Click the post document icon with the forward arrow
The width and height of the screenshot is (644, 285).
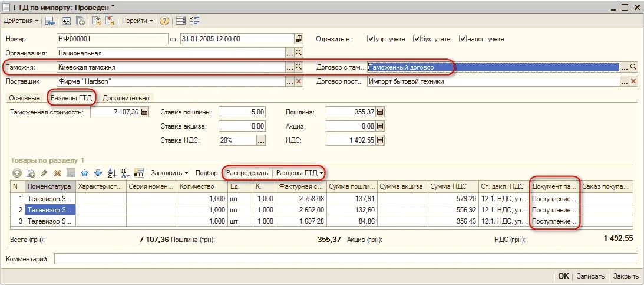point(96,21)
